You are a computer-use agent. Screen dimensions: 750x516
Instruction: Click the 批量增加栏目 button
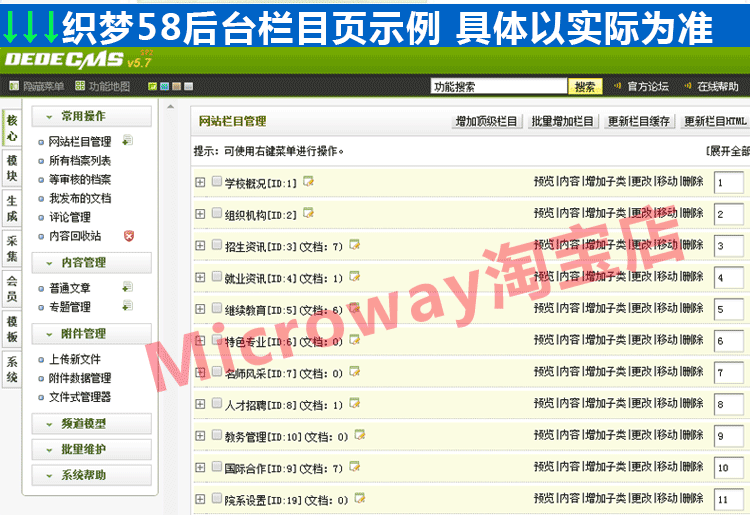(x=562, y=121)
